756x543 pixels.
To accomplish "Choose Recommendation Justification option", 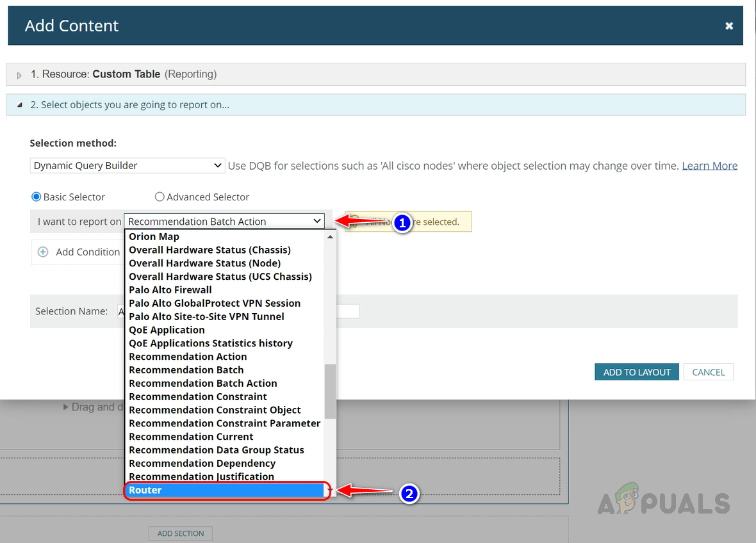I will pos(225,476).
